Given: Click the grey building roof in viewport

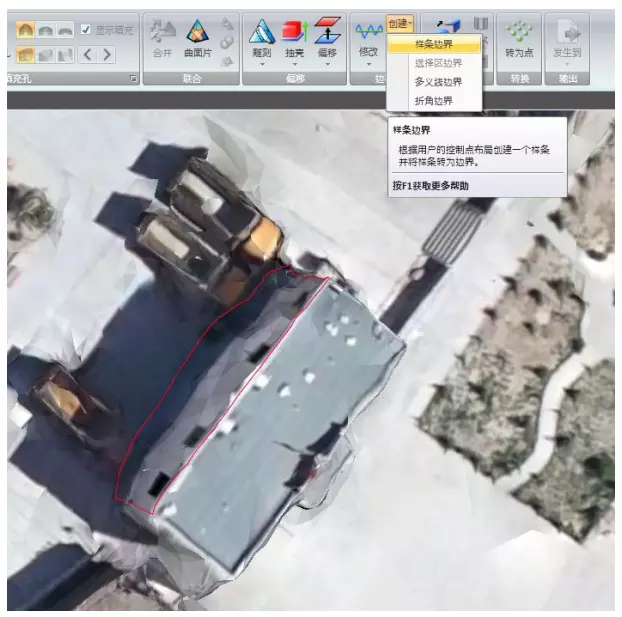Looking at the screenshot, I should point(290,400).
